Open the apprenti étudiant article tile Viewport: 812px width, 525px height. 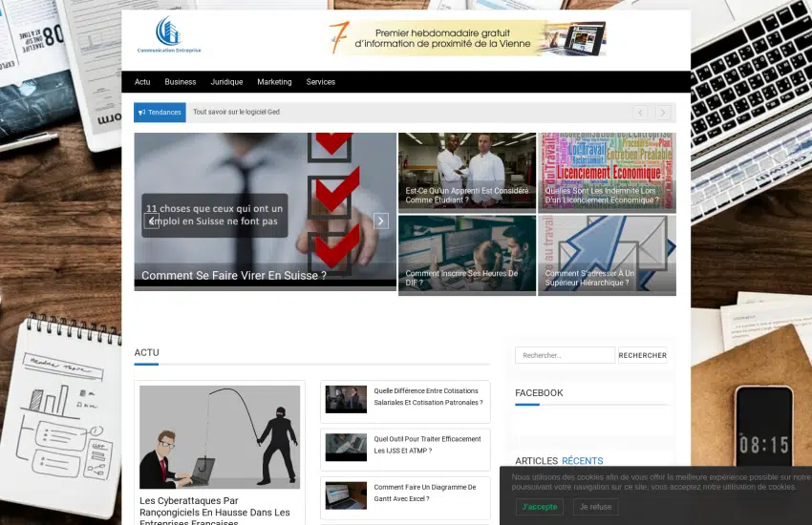point(467,173)
